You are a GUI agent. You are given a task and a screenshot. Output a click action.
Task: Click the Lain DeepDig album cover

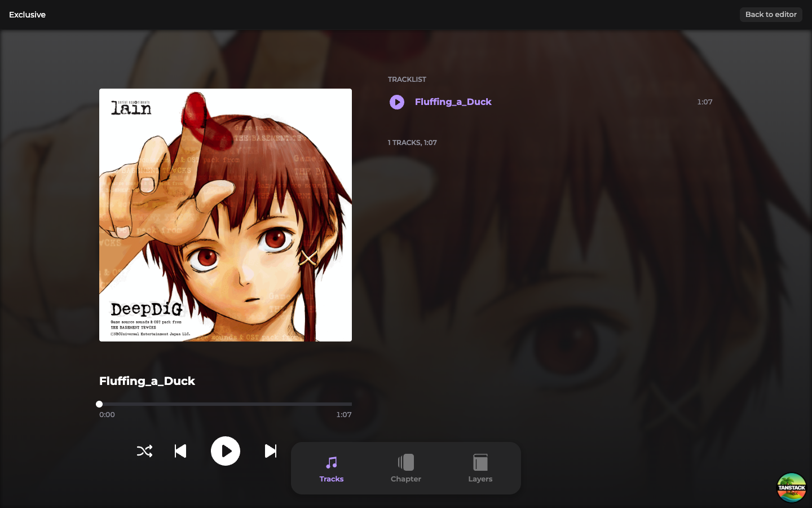coord(226,215)
